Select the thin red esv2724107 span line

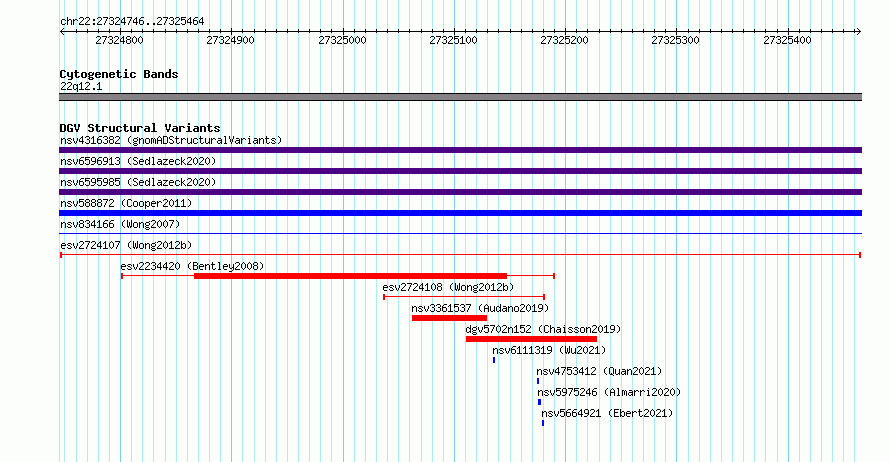click(x=460, y=255)
